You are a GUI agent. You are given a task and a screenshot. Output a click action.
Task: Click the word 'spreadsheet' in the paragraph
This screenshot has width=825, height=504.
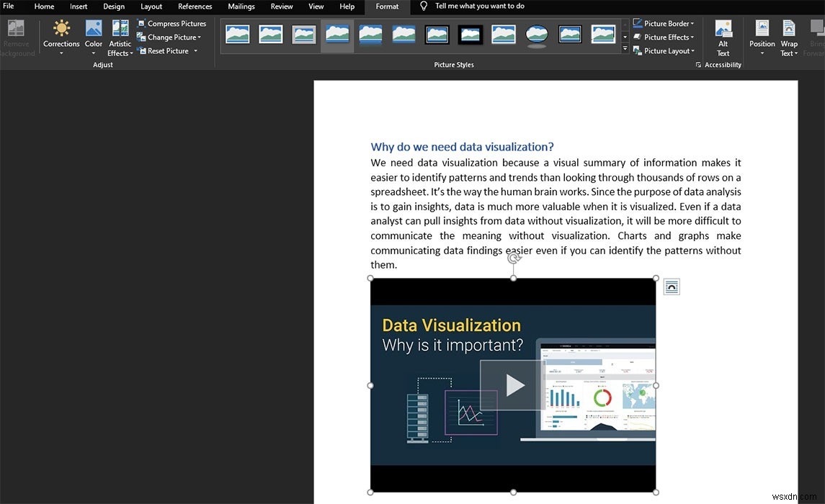click(x=399, y=192)
